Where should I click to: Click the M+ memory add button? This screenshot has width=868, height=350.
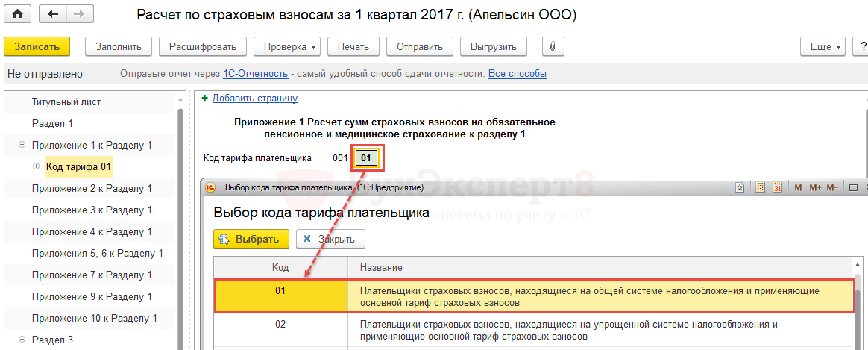(x=814, y=187)
